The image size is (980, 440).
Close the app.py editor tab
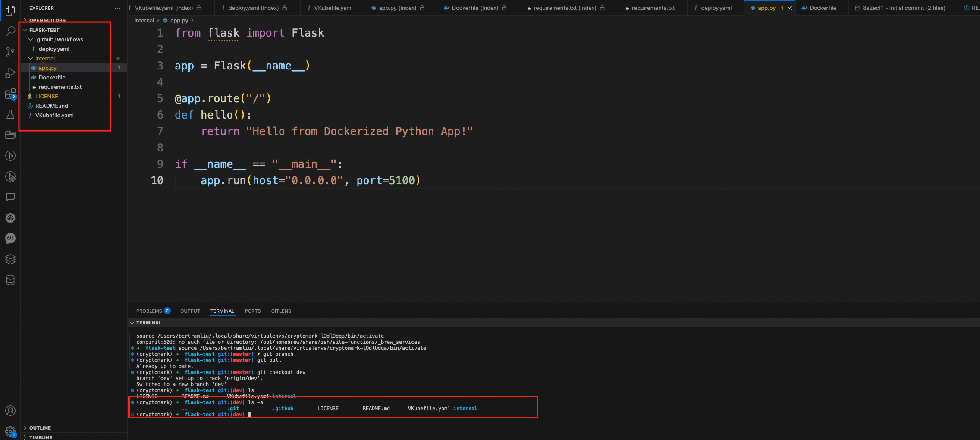tap(789, 8)
